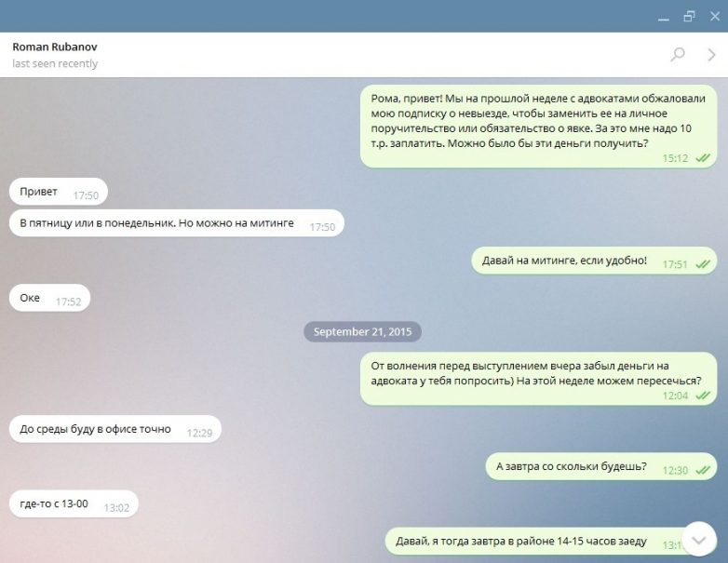The width and height of the screenshot is (728, 563).
Task: Click the September 21, 2015 date badge
Action: pyautogui.click(x=363, y=332)
